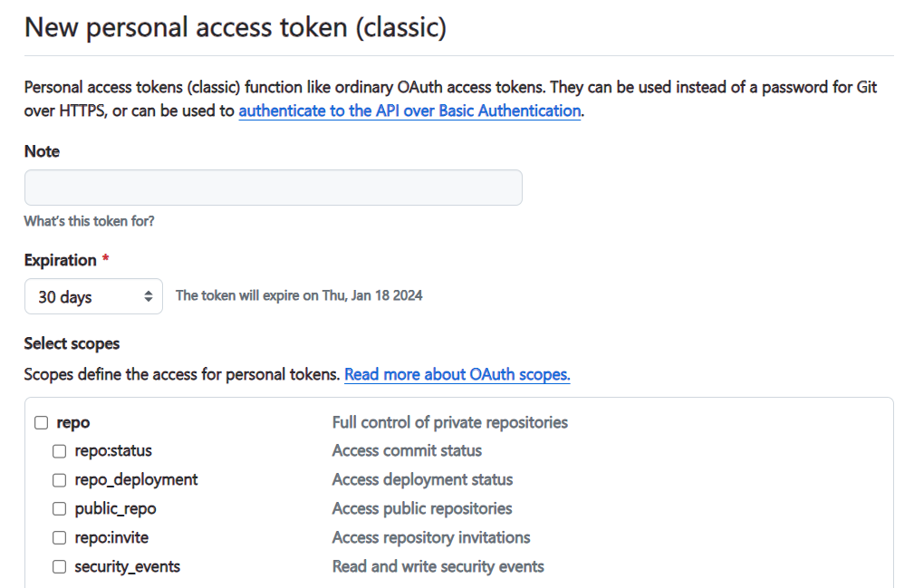Click the Read and write security events description
The image size is (914, 588).
(438, 567)
